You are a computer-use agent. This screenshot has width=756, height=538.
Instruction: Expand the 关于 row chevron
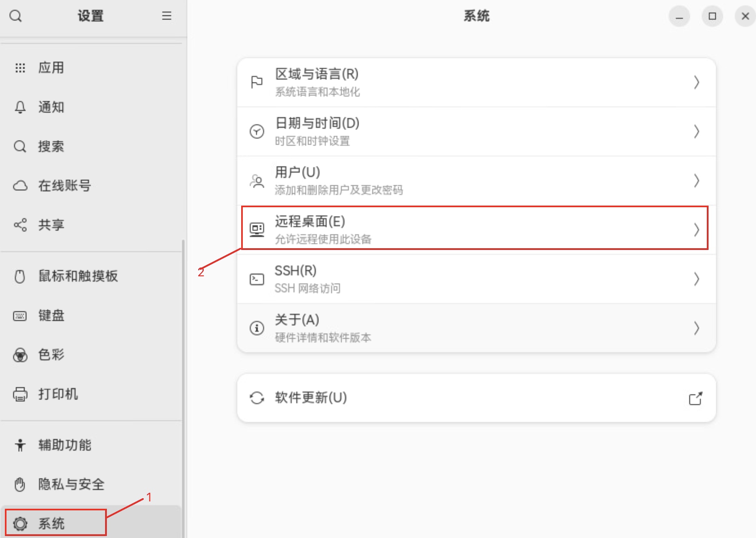pos(696,328)
